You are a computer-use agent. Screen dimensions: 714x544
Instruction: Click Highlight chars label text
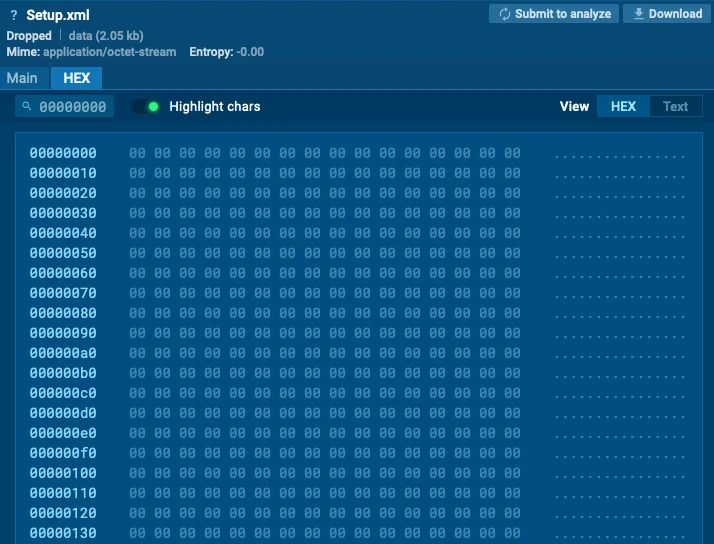click(215, 107)
